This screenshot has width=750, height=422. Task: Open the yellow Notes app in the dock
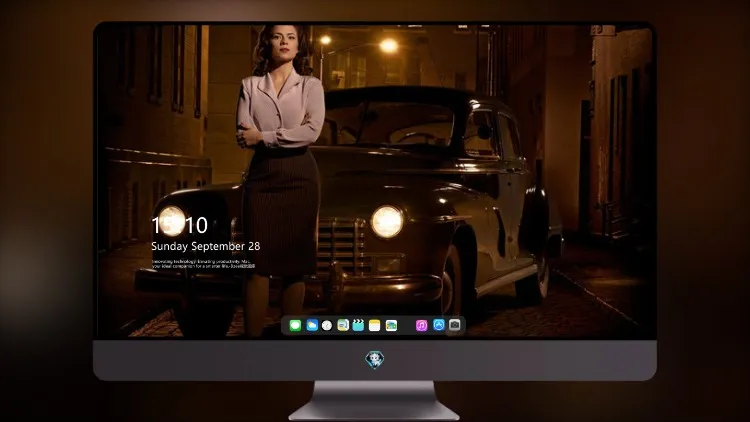click(375, 326)
